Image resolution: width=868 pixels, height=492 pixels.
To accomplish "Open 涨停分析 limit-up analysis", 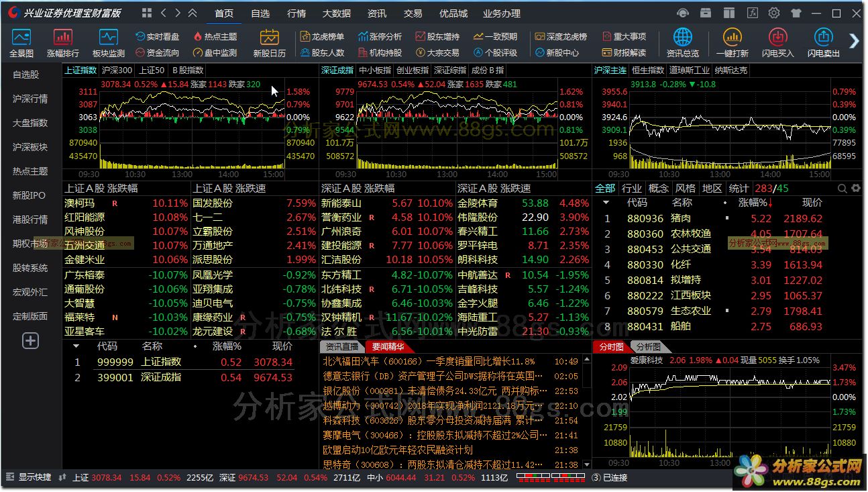I will (380, 36).
